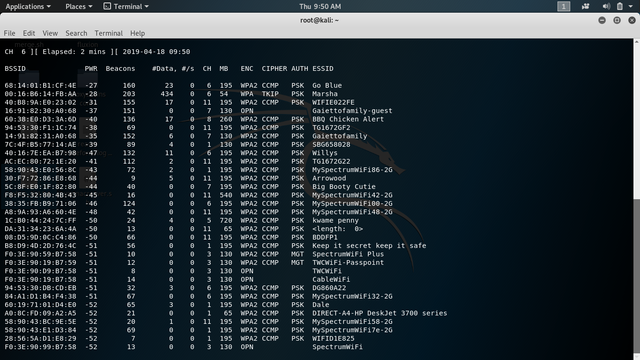This screenshot has height=360, width=640.
Task: Open the Places dropdown in top panel
Action: coord(78,6)
